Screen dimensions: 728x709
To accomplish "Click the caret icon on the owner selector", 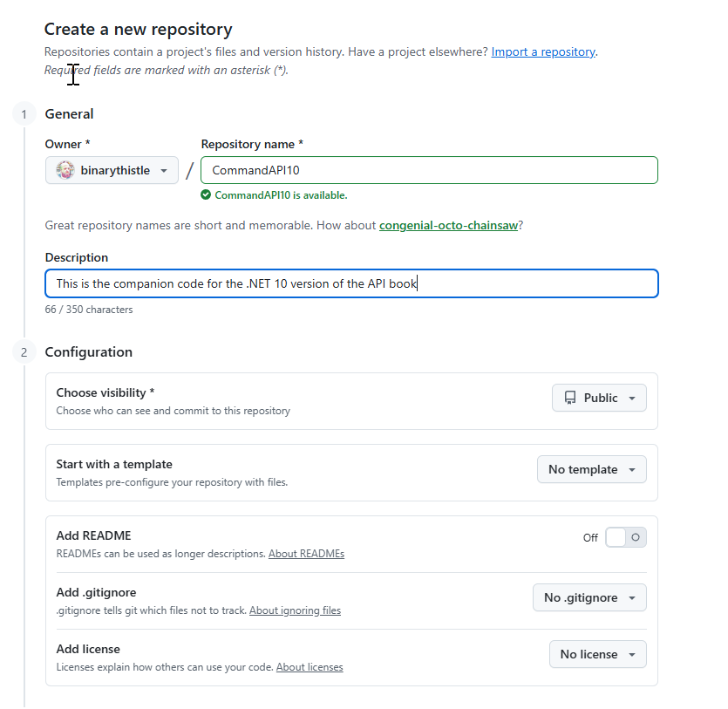I will tap(165, 170).
